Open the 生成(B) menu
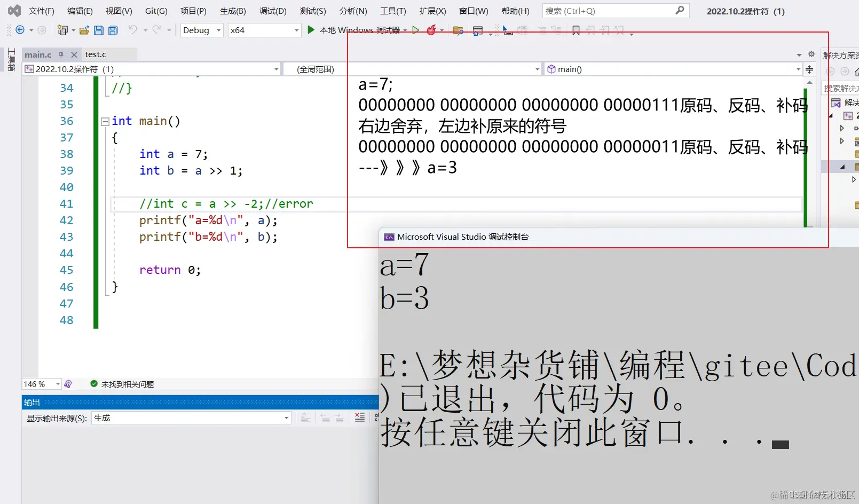Image resolution: width=859 pixels, height=504 pixels. (x=233, y=11)
